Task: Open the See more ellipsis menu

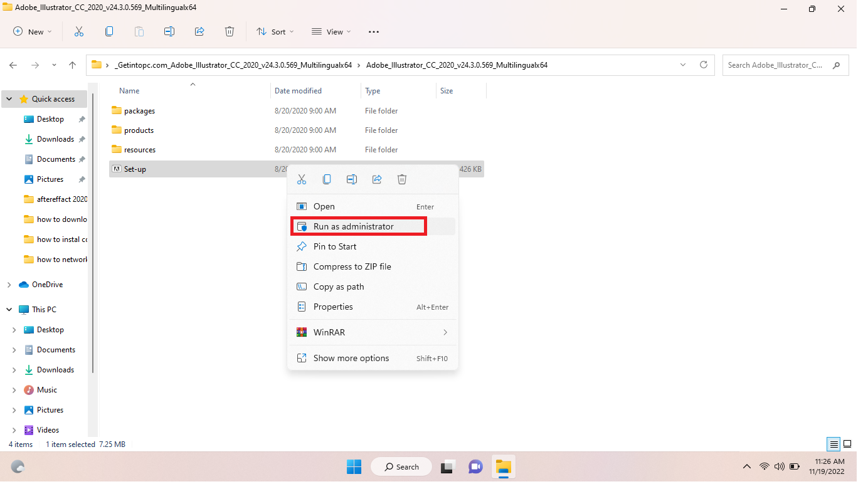Action: coord(374,31)
